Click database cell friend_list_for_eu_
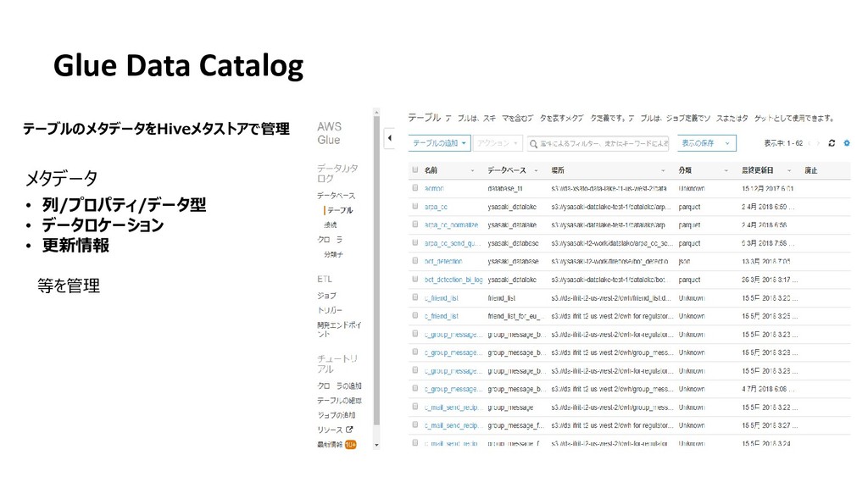This screenshot has width=868, height=488. click(515, 317)
